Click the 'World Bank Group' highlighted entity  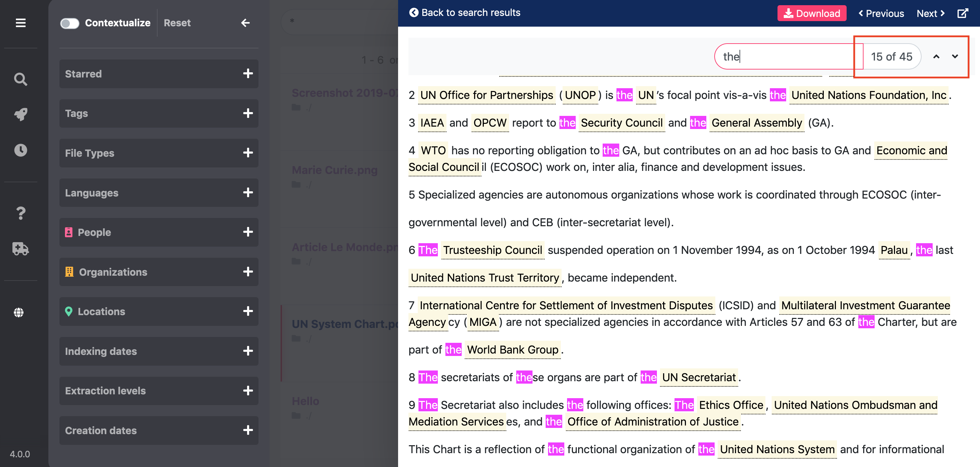pos(512,350)
